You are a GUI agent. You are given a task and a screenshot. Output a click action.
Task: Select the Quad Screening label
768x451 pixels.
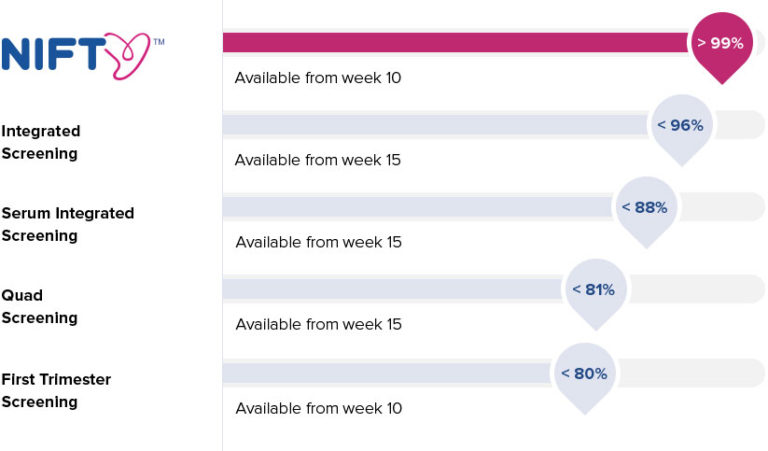pyautogui.click(x=39, y=306)
